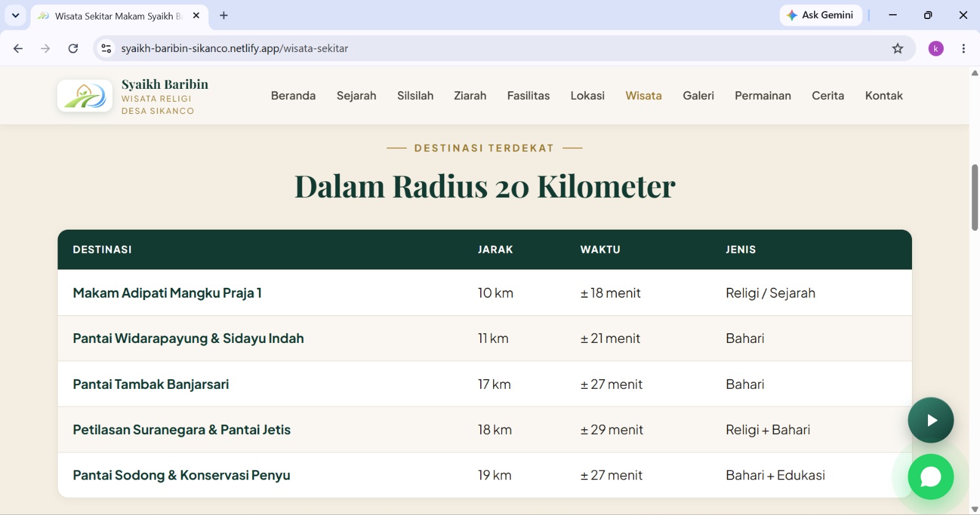Click the Bahari + Edukasi cell

click(775, 475)
